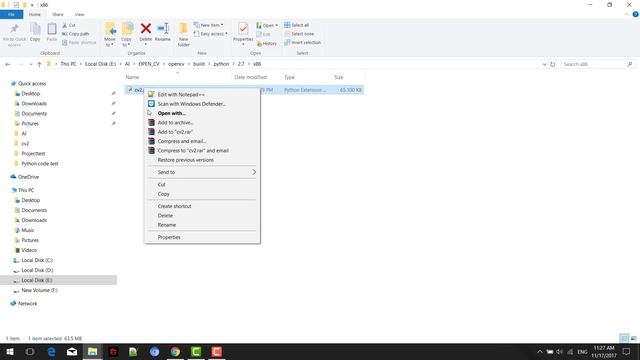Image resolution: width=640 pixels, height=360 pixels.
Task: Click Cut in the Clipboard ribbon group
Action: coord(69,25)
